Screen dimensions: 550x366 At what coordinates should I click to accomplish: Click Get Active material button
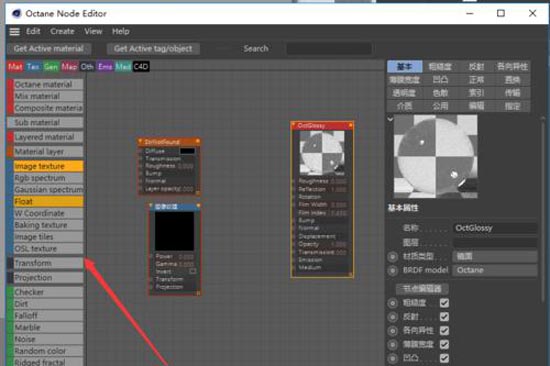click(x=49, y=49)
